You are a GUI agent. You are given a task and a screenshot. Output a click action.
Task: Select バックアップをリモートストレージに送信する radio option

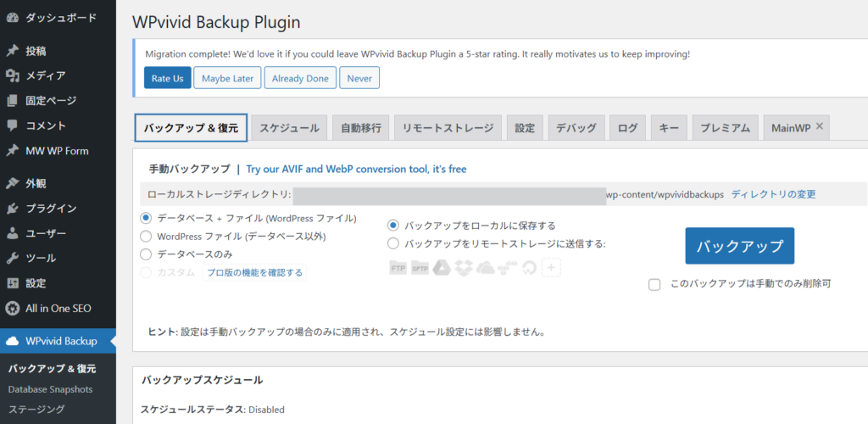393,243
